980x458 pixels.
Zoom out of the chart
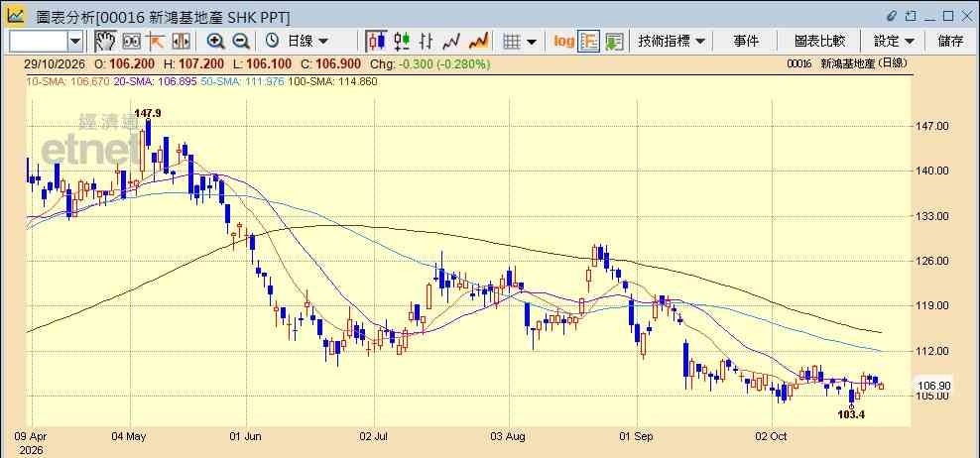(241, 42)
